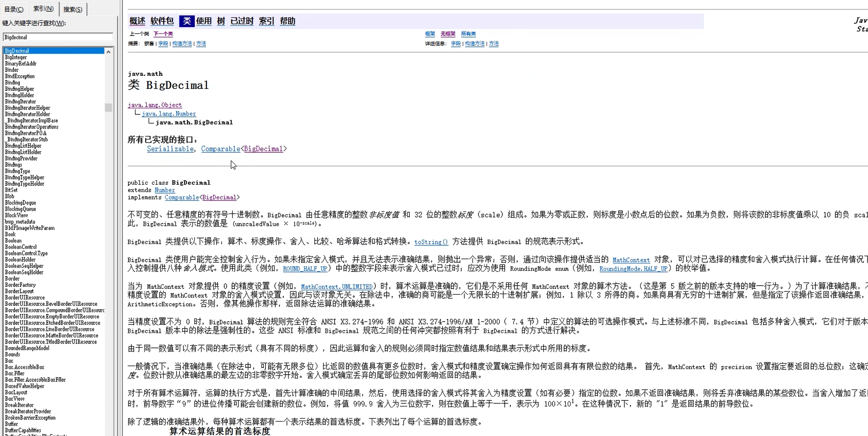The height and width of the screenshot is (436, 868).
Task: Switch to the 目录(C) tab
Action: (14, 9)
